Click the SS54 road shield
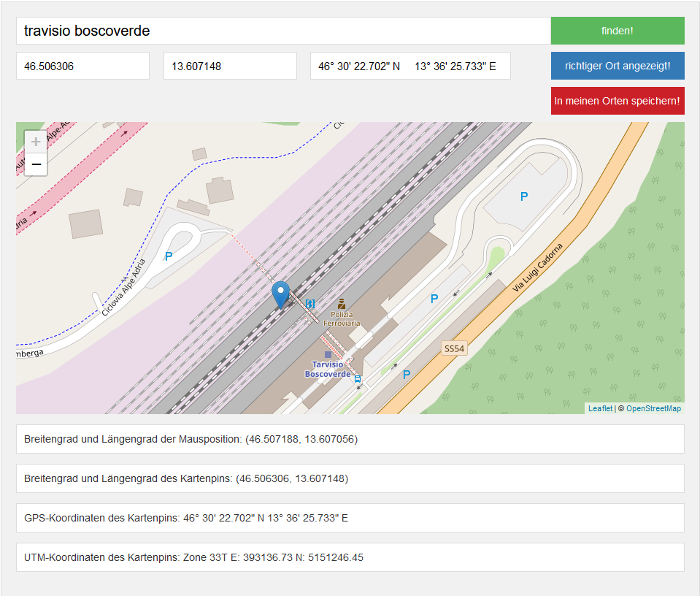 pos(454,348)
